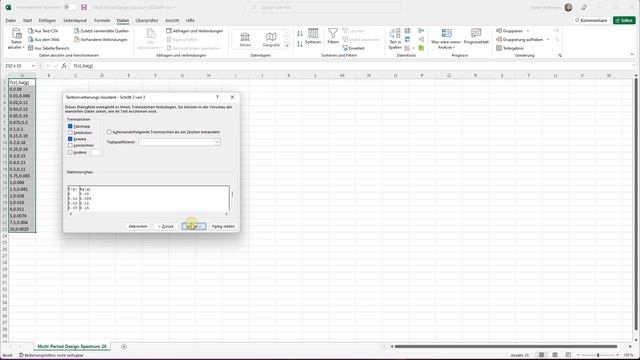This screenshot has width=640, height=360.
Task: Open Erweitert filter options
Action: (353, 48)
